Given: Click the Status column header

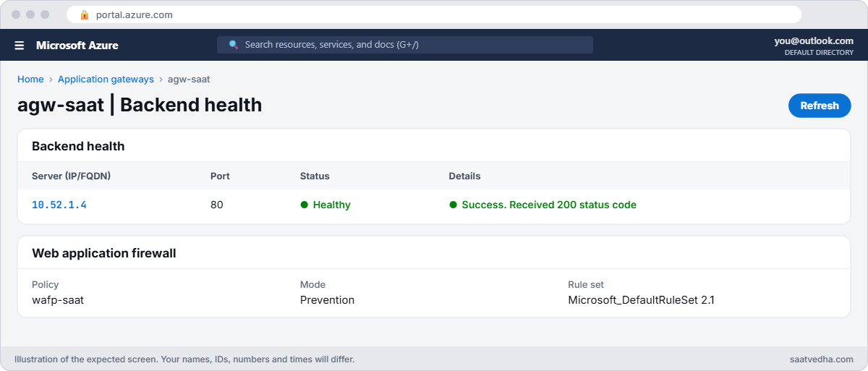Looking at the screenshot, I should (x=315, y=176).
